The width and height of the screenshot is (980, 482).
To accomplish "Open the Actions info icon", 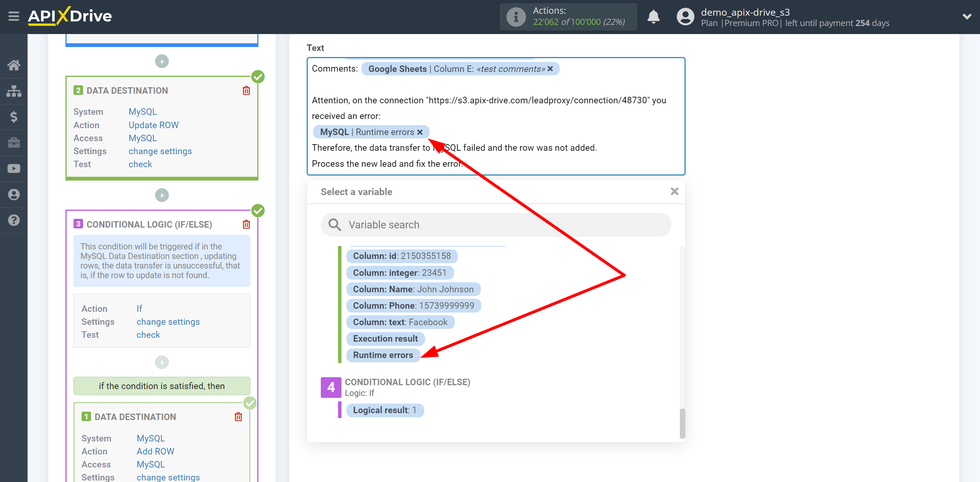I will [x=516, y=17].
